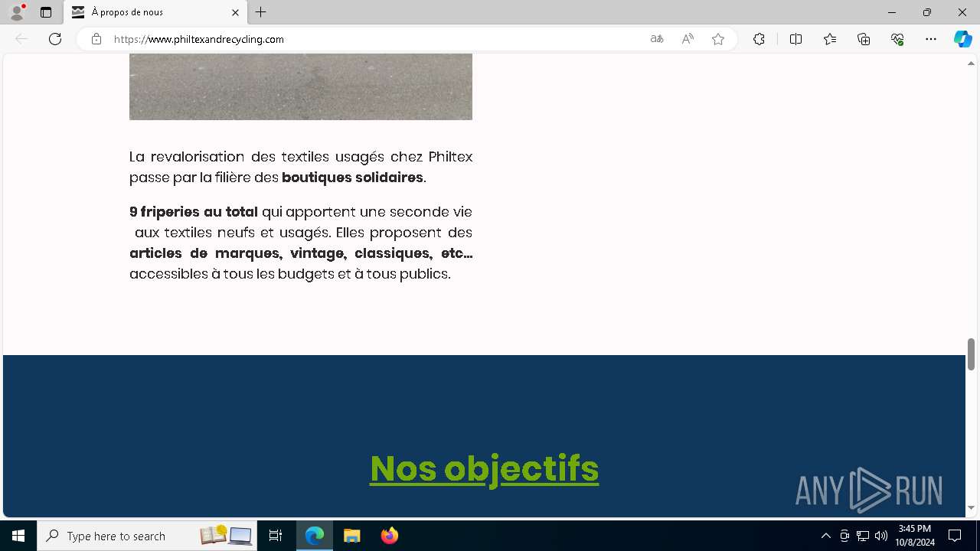Click the 'Nos objectifs' heading link
Viewport: 980px width, 551px height.
click(484, 469)
